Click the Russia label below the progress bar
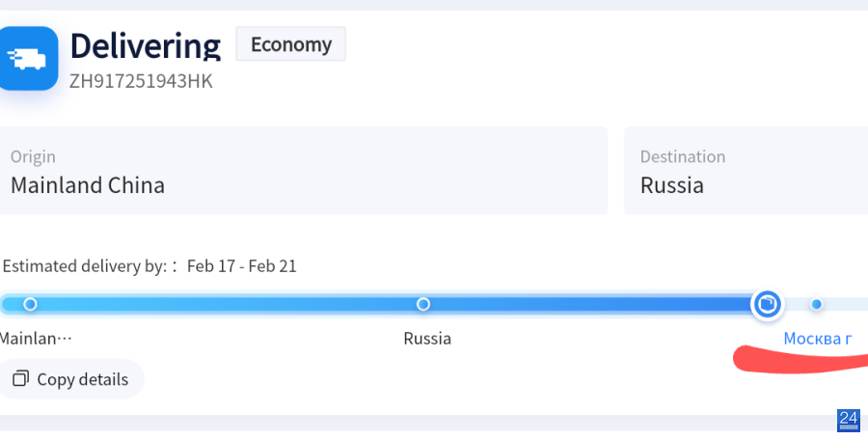Screen dimensions: 868x440 tap(427, 338)
